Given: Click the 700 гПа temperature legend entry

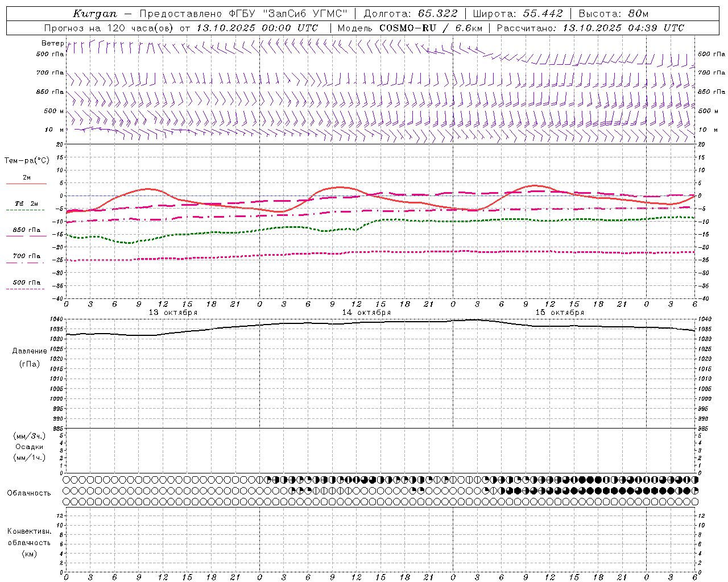Looking at the screenshot, I should pyautogui.click(x=27, y=256).
